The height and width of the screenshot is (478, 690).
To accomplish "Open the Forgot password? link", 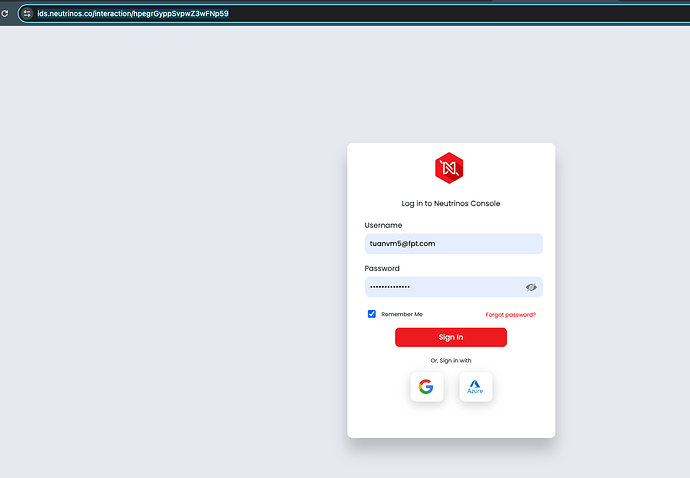I will pyautogui.click(x=510, y=315).
